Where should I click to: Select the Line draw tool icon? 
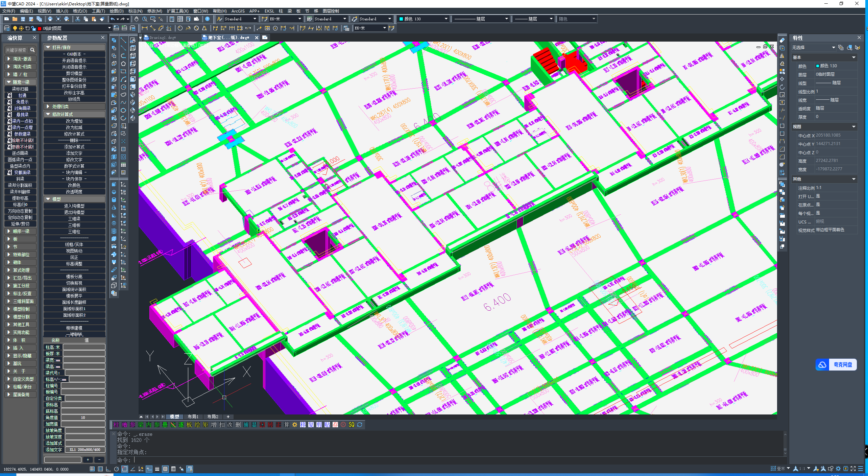(123, 40)
